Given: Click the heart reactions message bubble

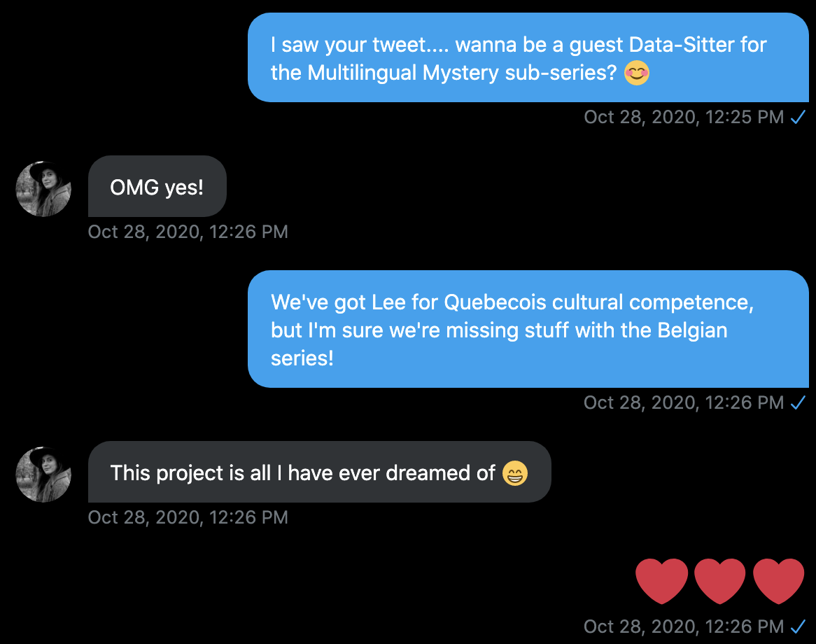Looking at the screenshot, I should click(x=719, y=580).
